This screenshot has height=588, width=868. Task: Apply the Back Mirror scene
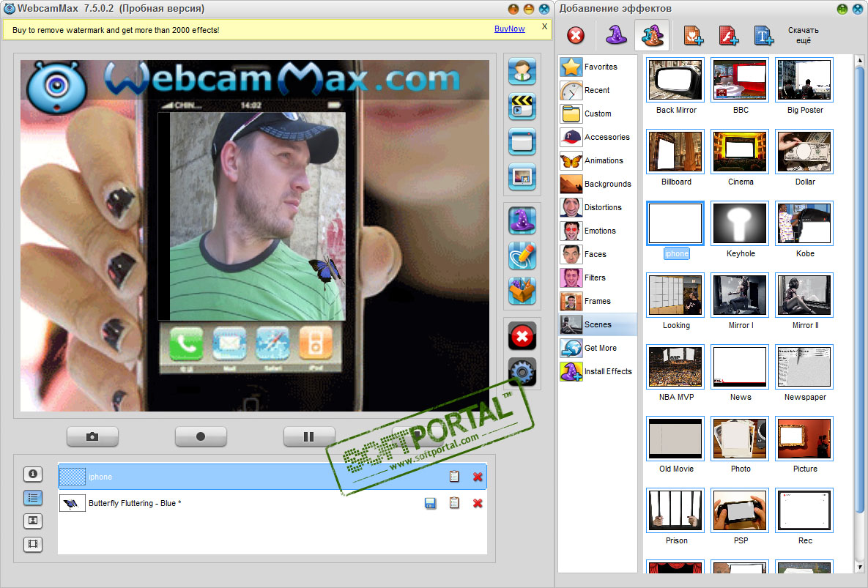[x=675, y=81]
